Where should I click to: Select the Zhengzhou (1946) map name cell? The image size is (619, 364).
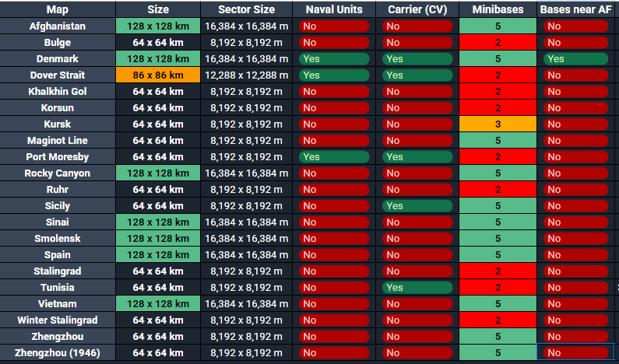[58, 353]
